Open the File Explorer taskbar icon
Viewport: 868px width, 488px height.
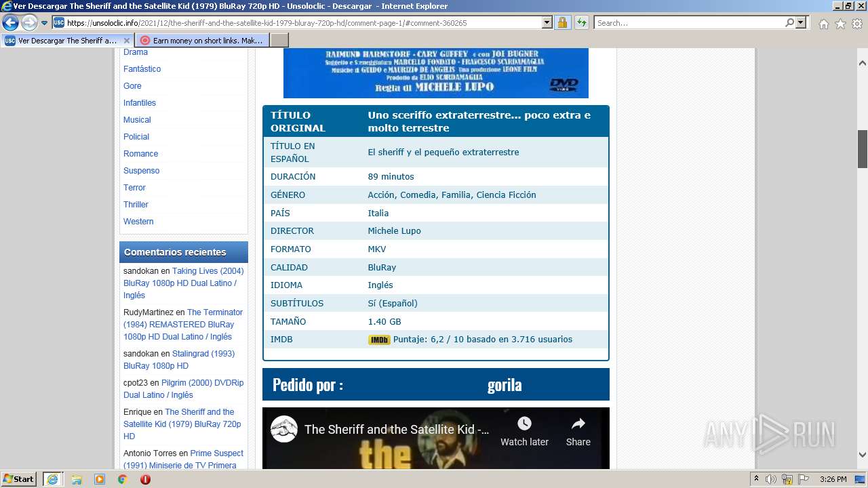click(77, 479)
